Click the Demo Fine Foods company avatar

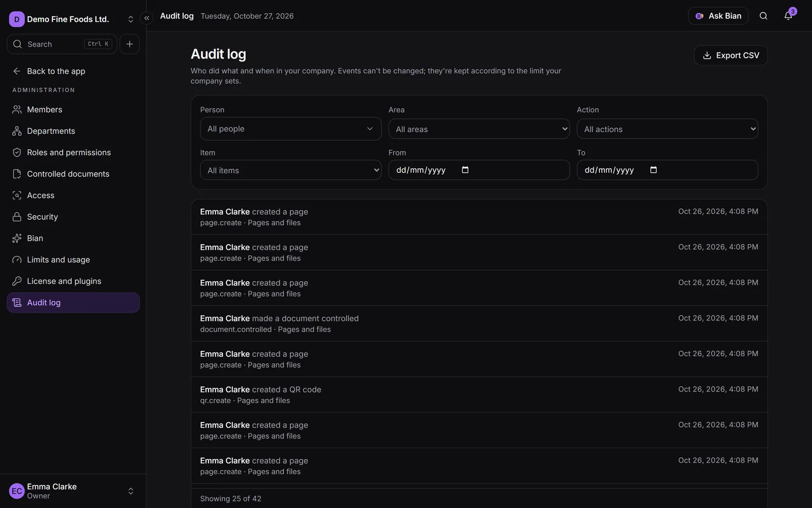pyautogui.click(x=17, y=19)
